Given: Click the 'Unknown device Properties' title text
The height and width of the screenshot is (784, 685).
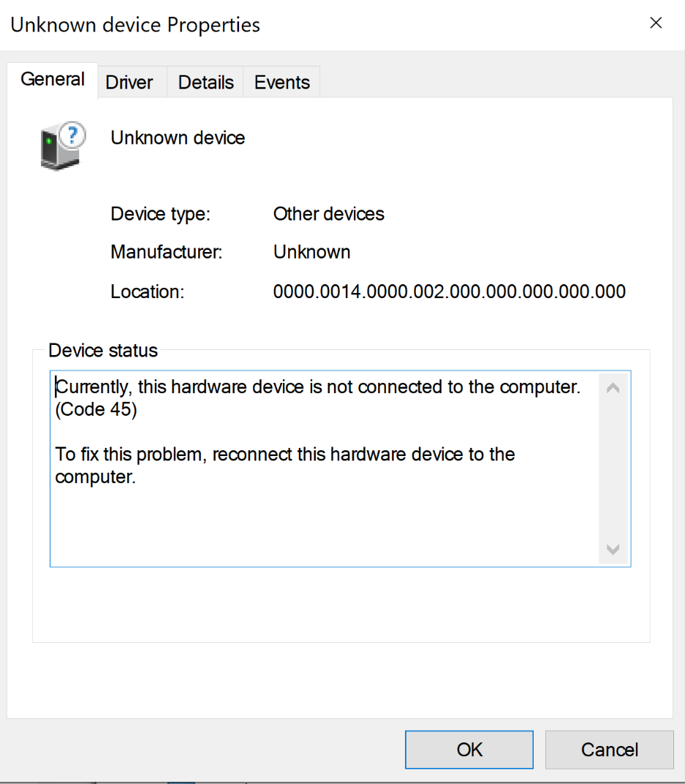Looking at the screenshot, I should (135, 25).
